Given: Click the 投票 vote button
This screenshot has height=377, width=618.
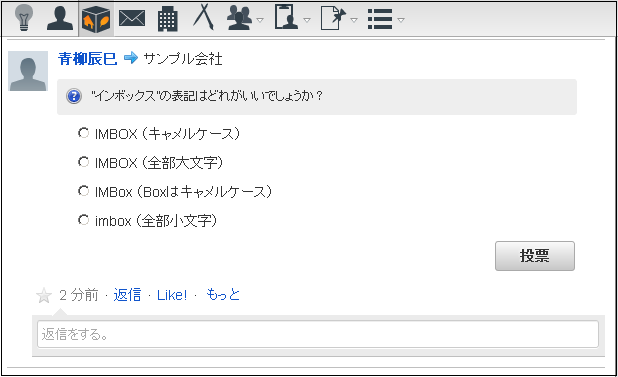Looking at the screenshot, I should (535, 256).
